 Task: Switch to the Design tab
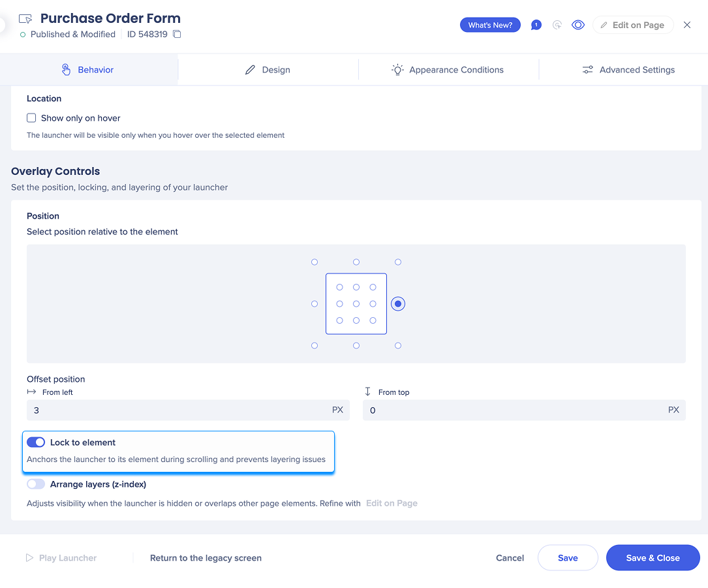268,70
